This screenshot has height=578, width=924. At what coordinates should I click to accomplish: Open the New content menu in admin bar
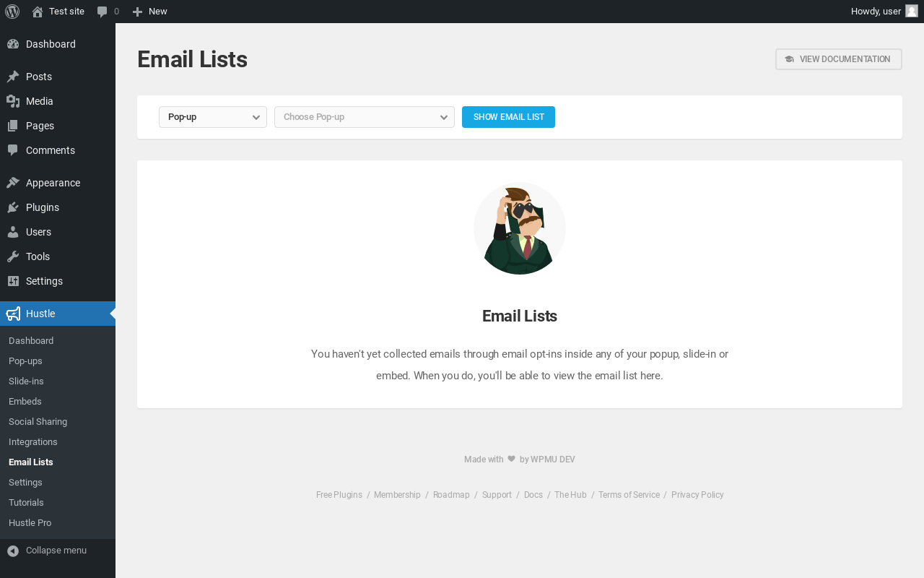(x=149, y=12)
